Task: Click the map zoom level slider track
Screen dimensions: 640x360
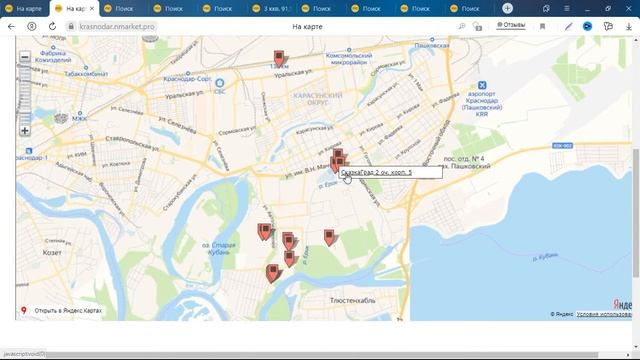Action: 25,94
